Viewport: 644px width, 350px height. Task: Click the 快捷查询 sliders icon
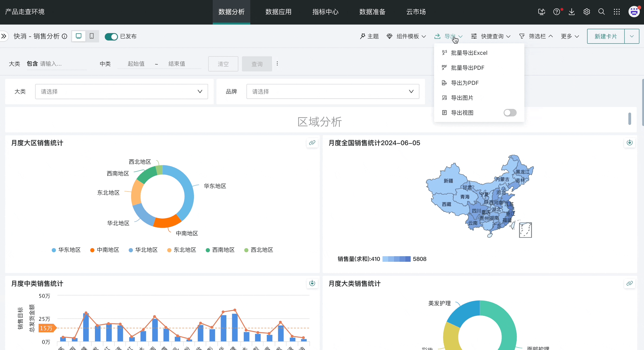[474, 36]
